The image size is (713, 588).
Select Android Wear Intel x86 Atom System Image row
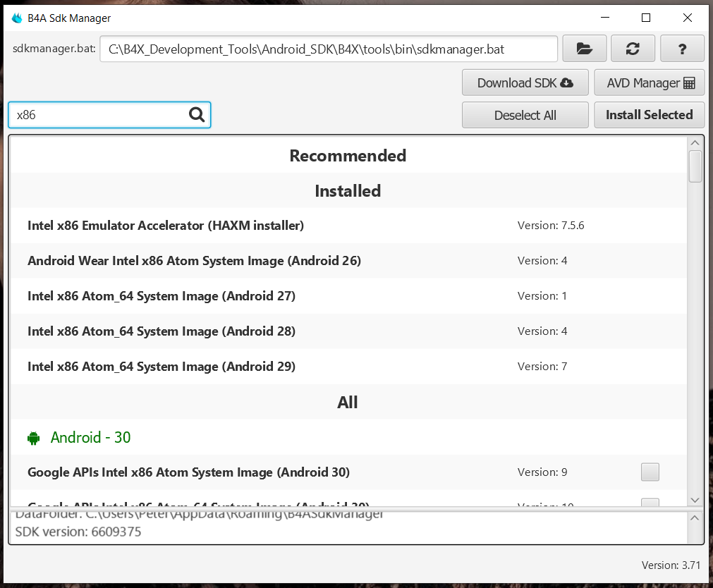(x=348, y=261)
